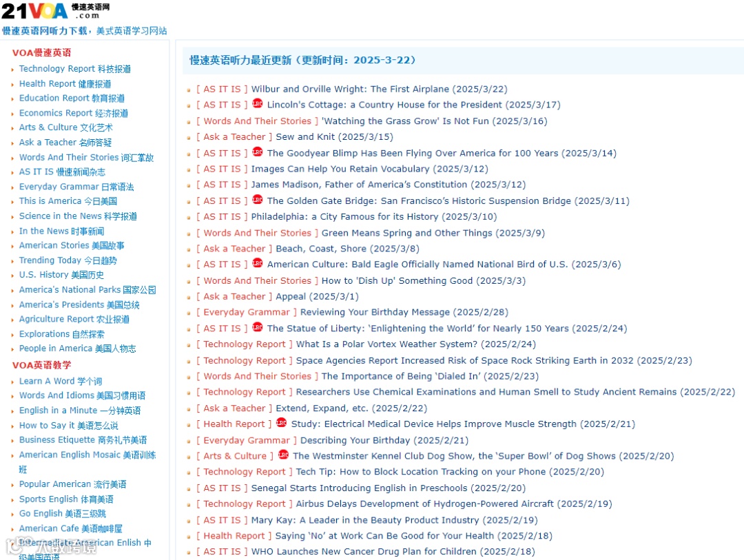Open James Madison Constitution article
Viewport: 744px width, 560px height.
(388, 185)
